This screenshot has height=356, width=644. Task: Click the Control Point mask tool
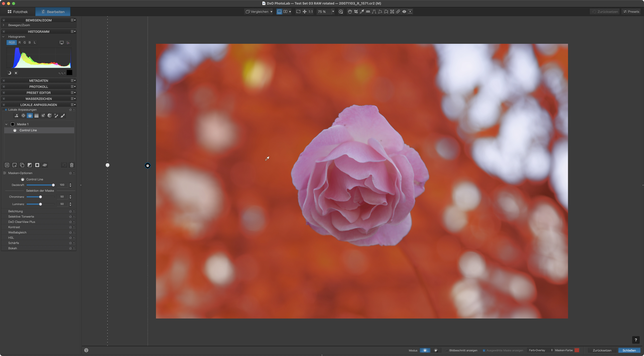tap(23, 115)
